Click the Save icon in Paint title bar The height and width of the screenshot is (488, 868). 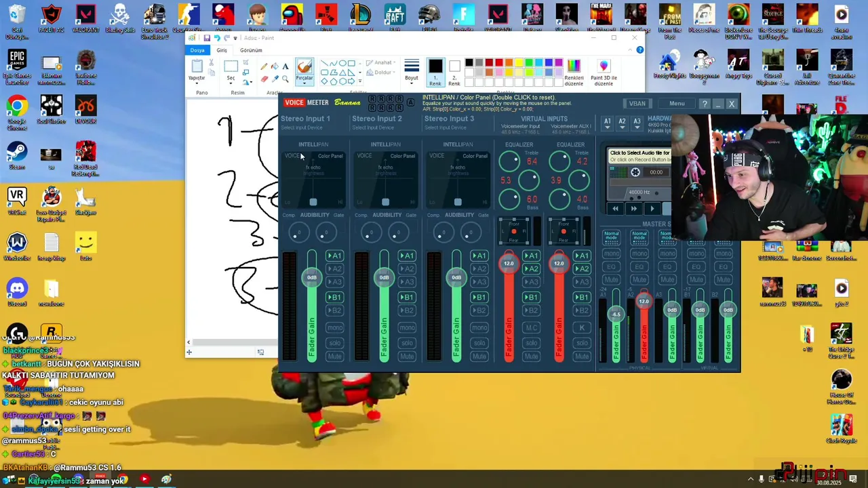(x=206, y=38)
